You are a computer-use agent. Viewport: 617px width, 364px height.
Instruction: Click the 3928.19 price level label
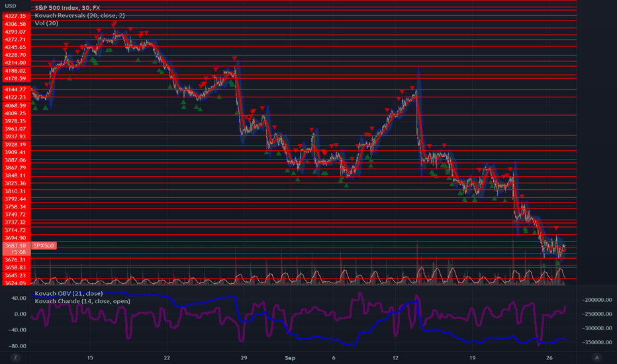15,144
